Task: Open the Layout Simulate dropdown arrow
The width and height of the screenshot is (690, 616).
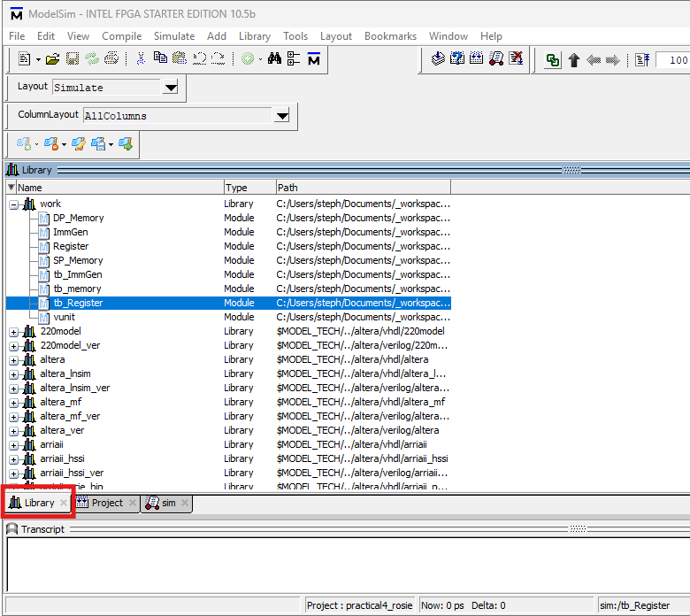Action: pyautogui.click(x=171, y=88)
